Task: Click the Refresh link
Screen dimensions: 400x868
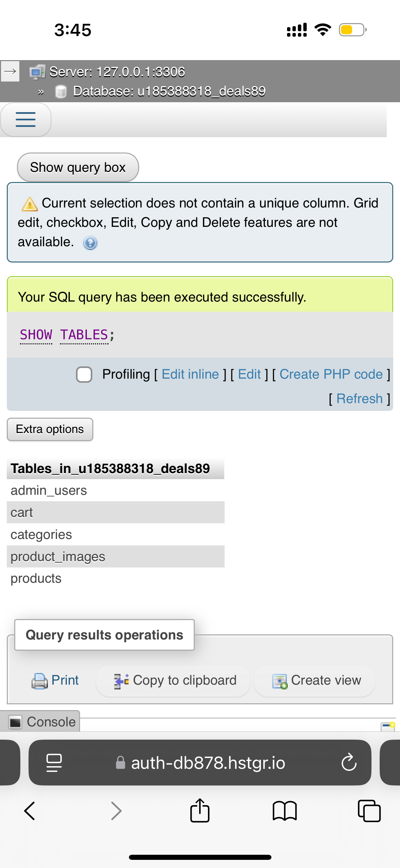Action: 360,399
